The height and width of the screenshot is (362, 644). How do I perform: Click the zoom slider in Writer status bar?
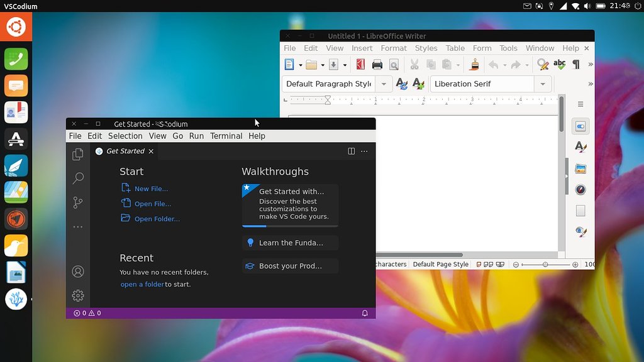click(x=545, y=265)
